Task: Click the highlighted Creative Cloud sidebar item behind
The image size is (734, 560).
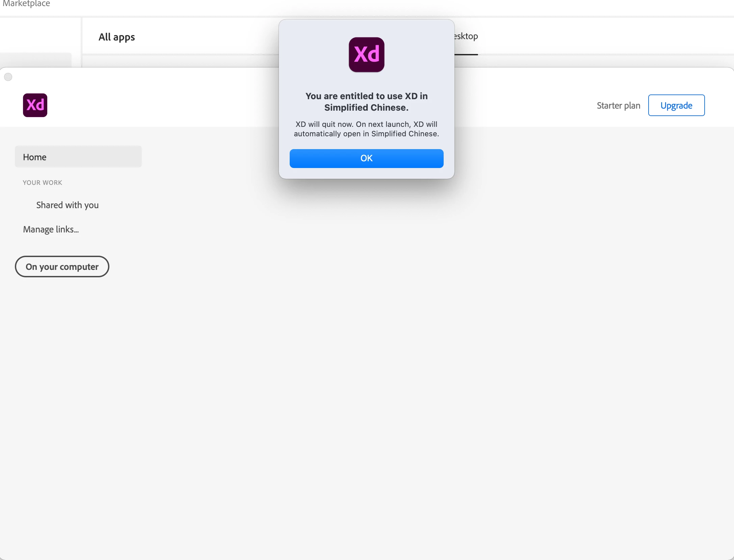Action: (x=35, y=60)
